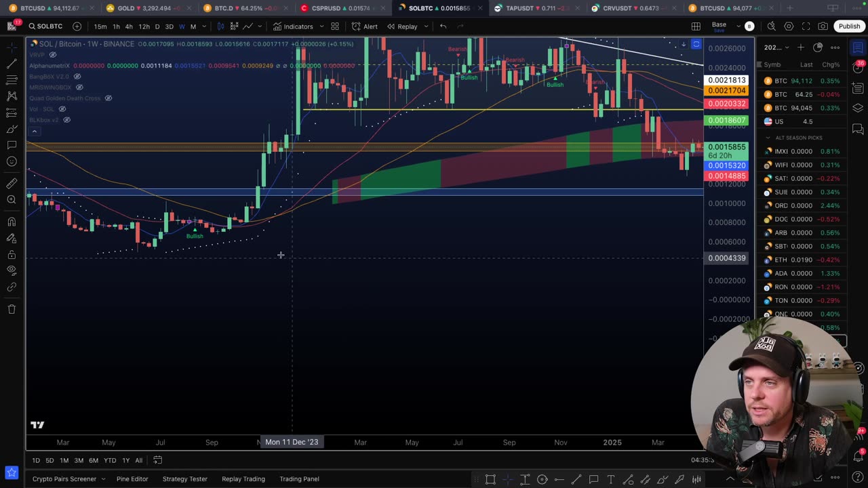
Task: Select the crosshair cursor tool
Action: 12,47
